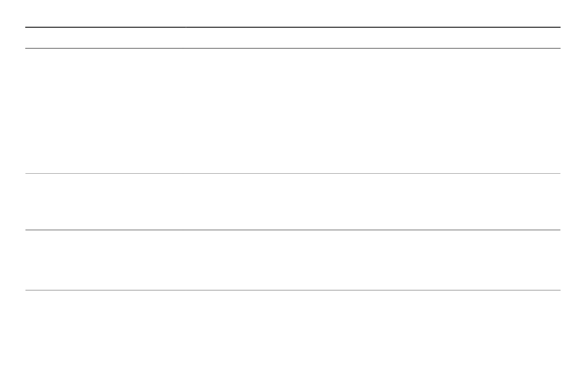
Task: Click the dark divider line below the second row
Action: 293,230
